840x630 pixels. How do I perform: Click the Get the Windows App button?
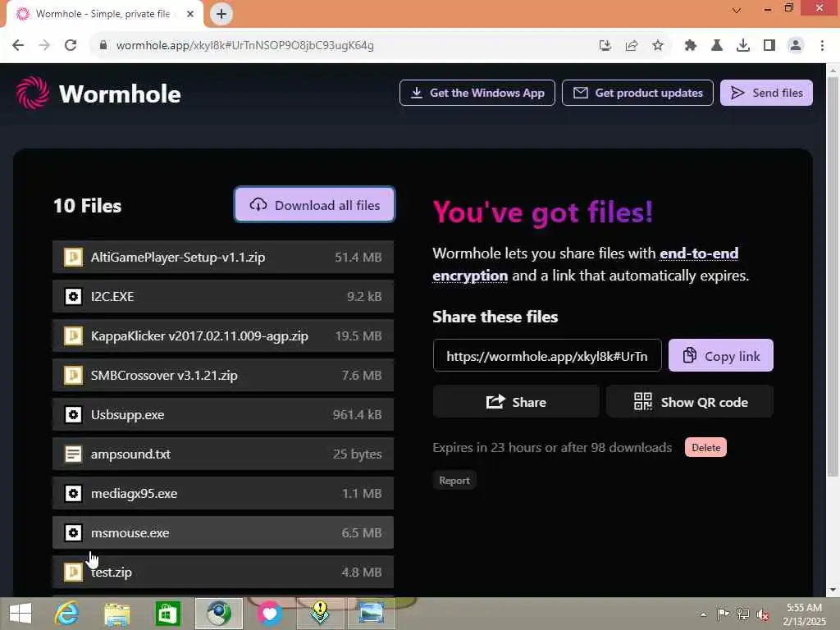pos(477,93)
